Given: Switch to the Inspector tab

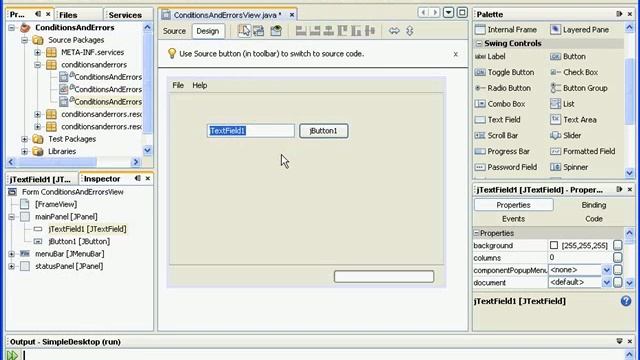Looking at the screenshot, I should [102, 179].
